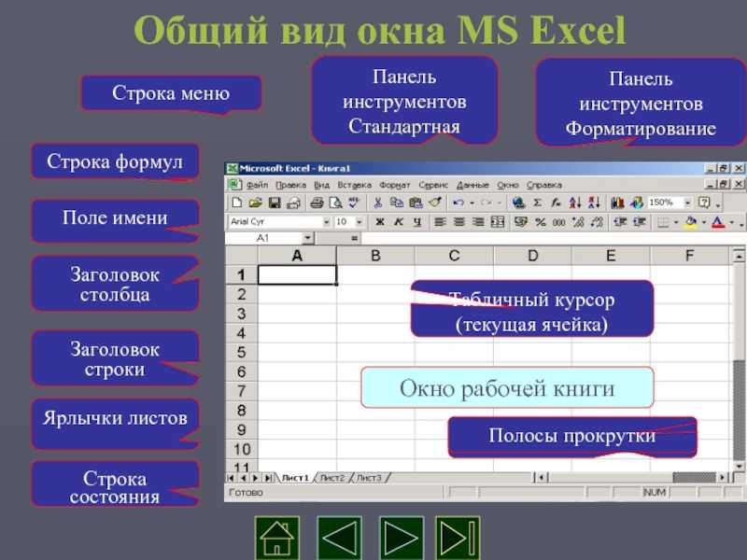Go to the next slide with the right arrow button
Image resolution: width=747 pixels, height=560 pixels.
[402, 539]
